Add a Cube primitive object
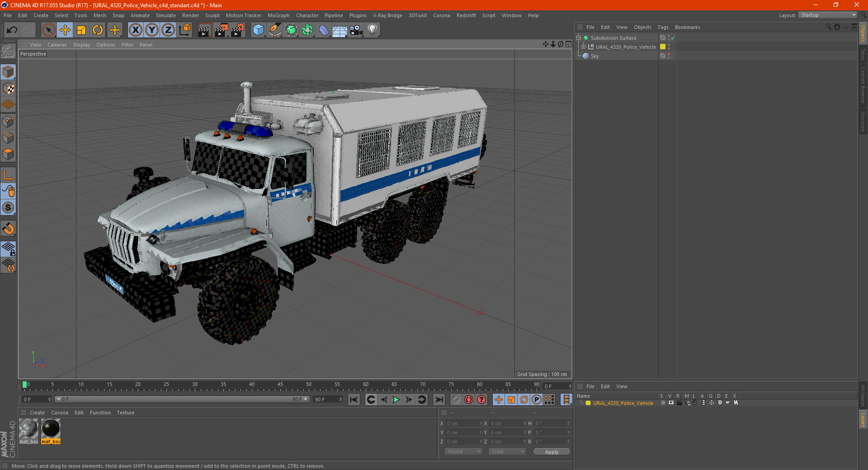The image size is (868, 470). (258, 30)
